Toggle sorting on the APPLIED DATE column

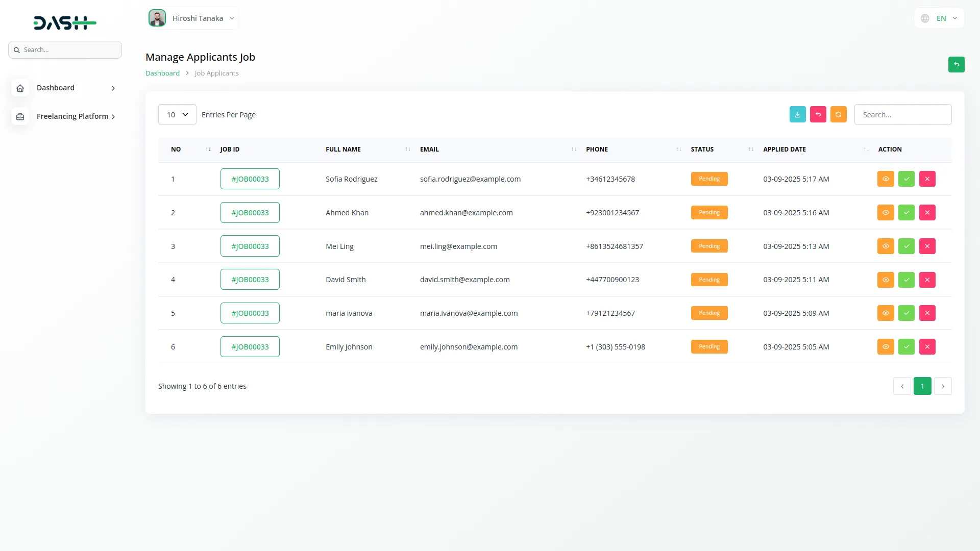(x=865, y=149)
